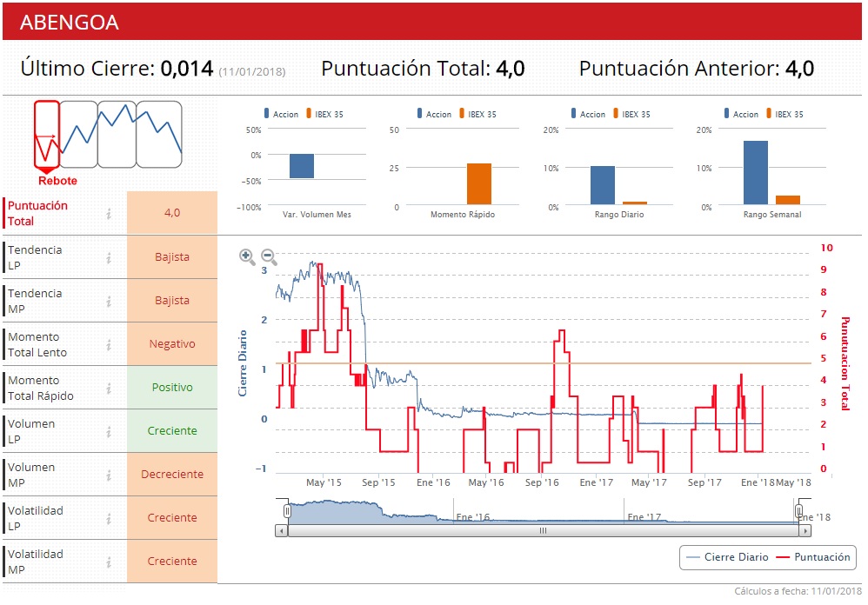
Task: Open info icon for Puntuación Total
Action: tap(109, 214)
